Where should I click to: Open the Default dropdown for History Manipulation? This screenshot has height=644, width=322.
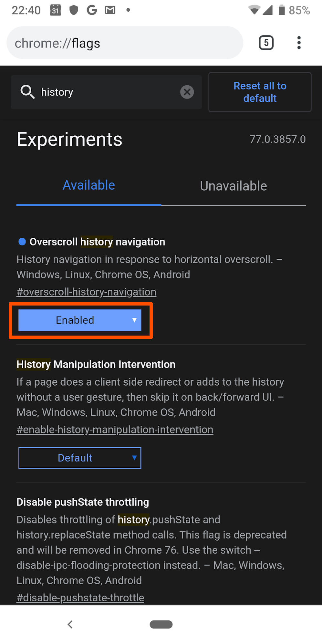tap(80, 458)
